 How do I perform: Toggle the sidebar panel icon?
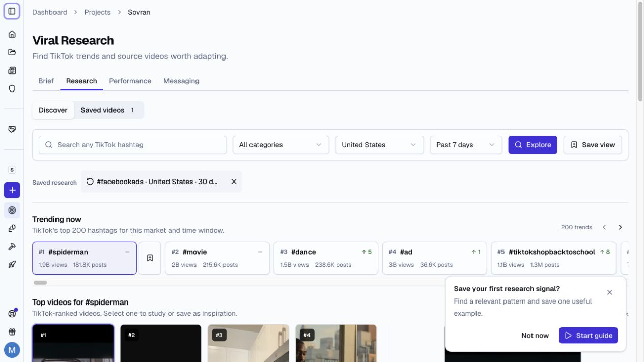point(12,11)
